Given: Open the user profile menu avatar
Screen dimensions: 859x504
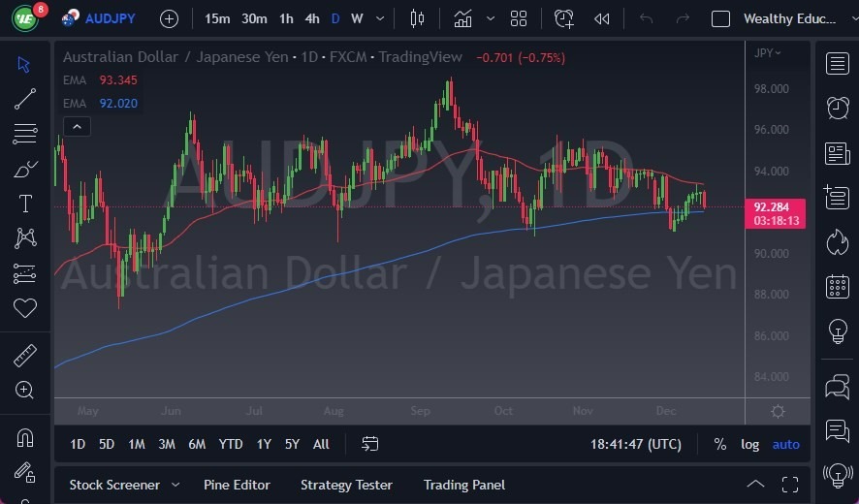Looking at the screenshot, I should (x=24, y=18).
